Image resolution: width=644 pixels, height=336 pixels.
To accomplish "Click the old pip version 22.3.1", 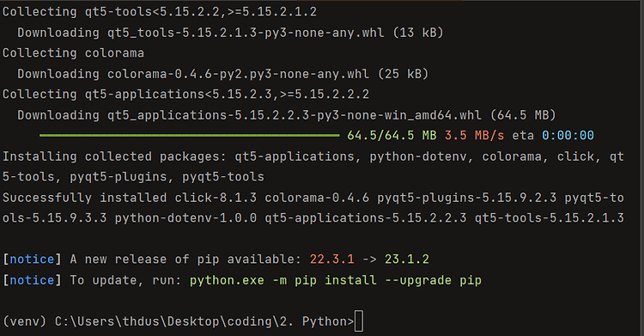I will [x=331, y=260].
